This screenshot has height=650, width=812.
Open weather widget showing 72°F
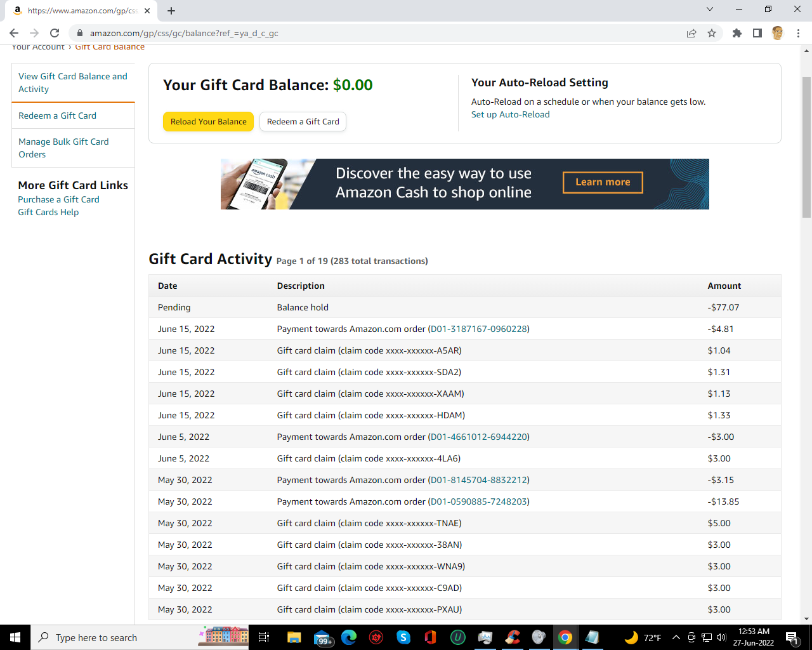[x=643, y=637]
